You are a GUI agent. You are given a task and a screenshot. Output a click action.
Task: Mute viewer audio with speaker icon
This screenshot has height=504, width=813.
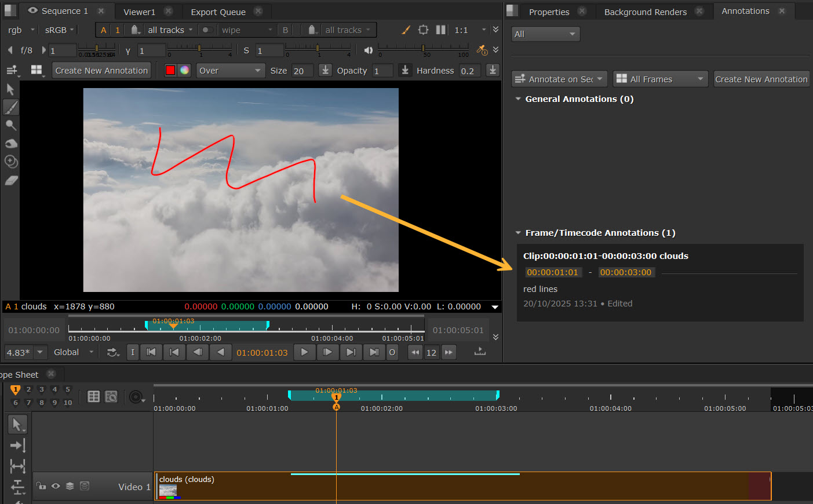(368, 51)
